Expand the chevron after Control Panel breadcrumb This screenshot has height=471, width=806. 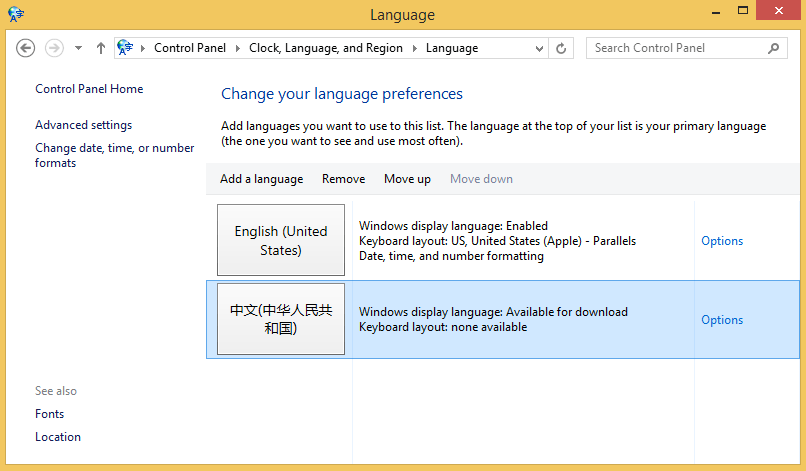pos(237,48)
